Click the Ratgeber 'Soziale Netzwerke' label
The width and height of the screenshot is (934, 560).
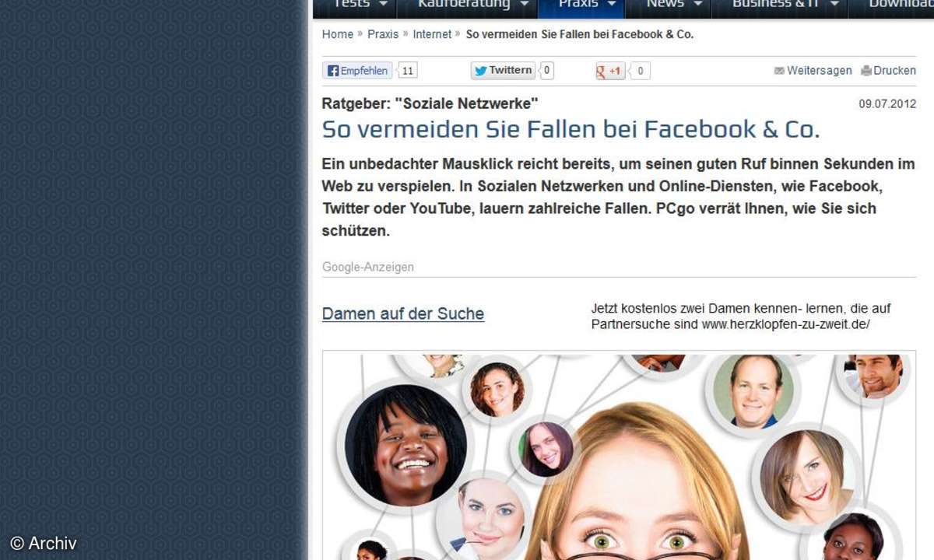coord(430,103)
